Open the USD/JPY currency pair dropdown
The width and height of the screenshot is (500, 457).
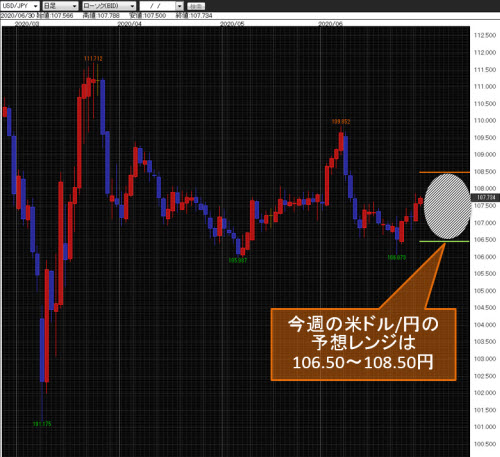[20, 6]
